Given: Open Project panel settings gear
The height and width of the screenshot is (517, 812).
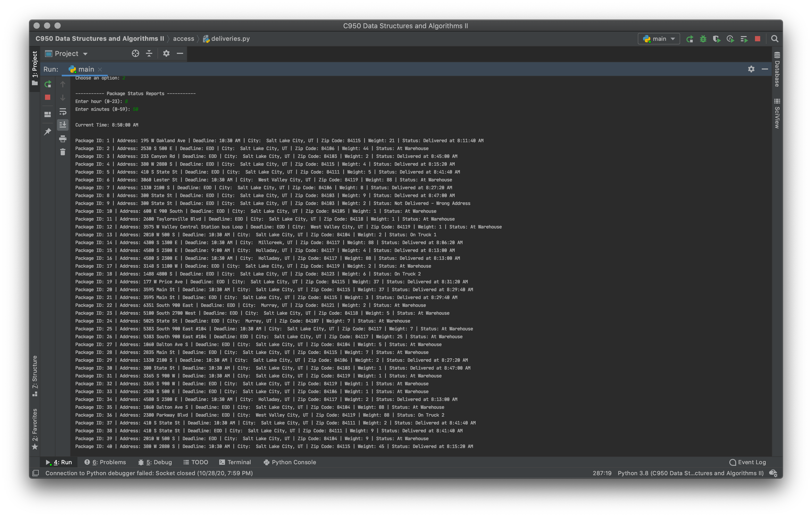Looking at the screenshot, I should point(166,53).
